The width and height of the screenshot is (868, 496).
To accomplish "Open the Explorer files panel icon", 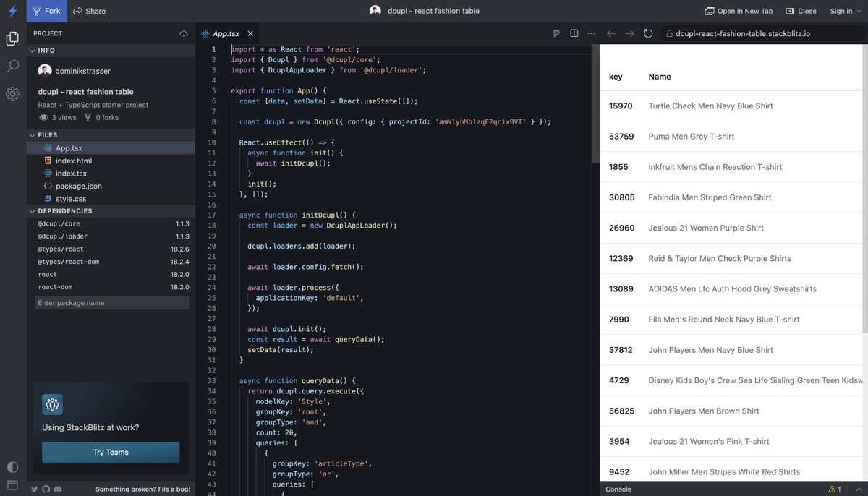I will click(x=12, y=38).
